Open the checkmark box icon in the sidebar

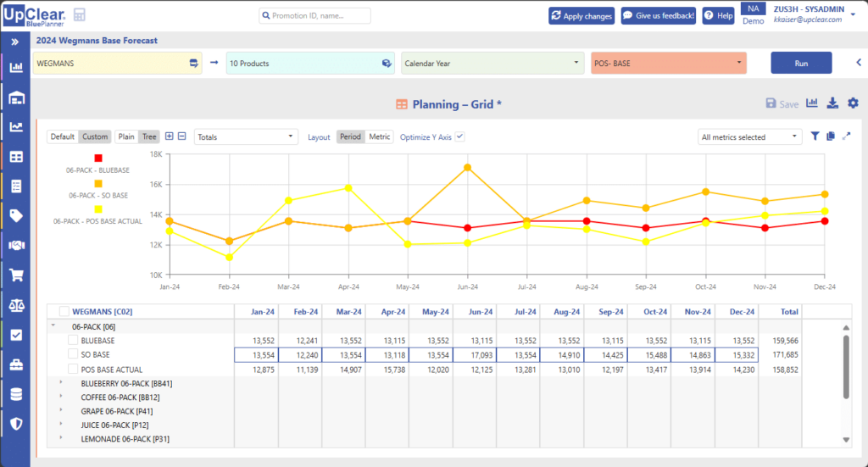[x=16, y=335]
